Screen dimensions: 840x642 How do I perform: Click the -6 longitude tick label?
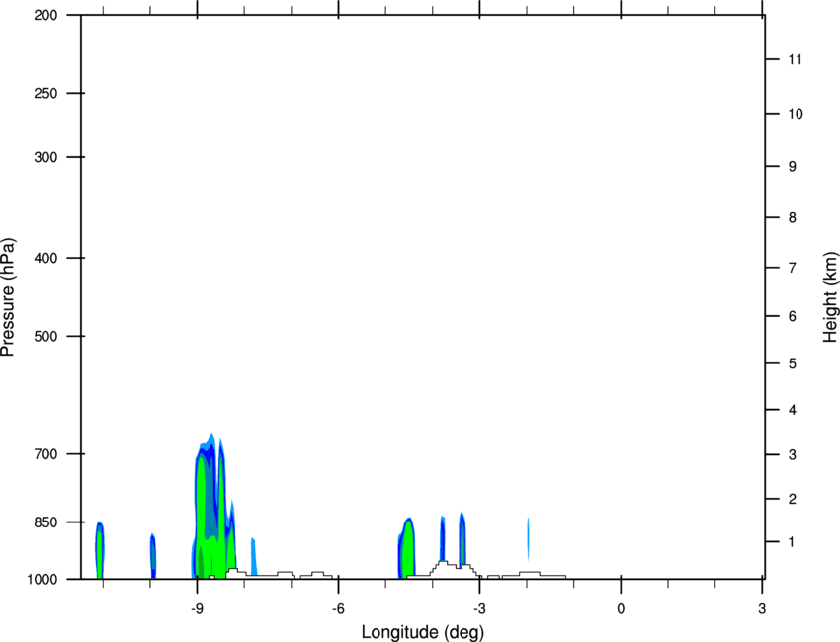338,609
